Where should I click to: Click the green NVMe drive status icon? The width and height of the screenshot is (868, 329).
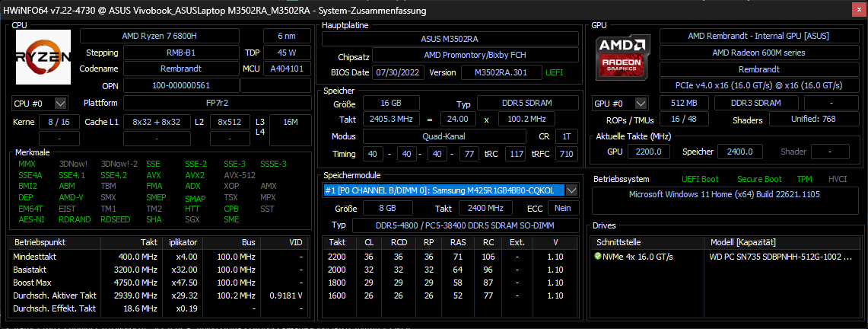click(x=597, y=257)
